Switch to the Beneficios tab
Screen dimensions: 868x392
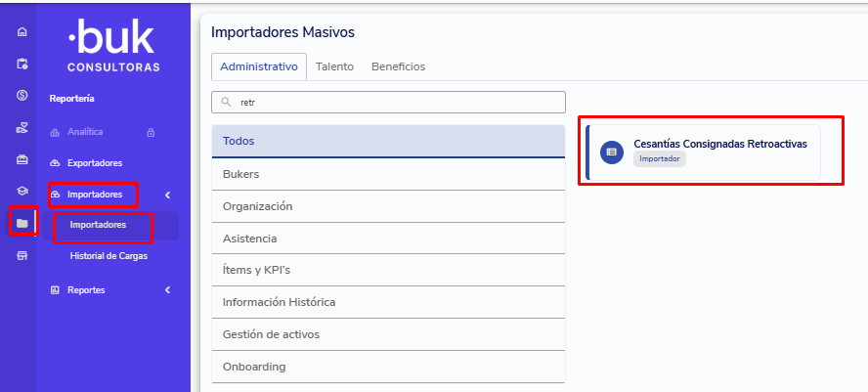click(398, 66)
